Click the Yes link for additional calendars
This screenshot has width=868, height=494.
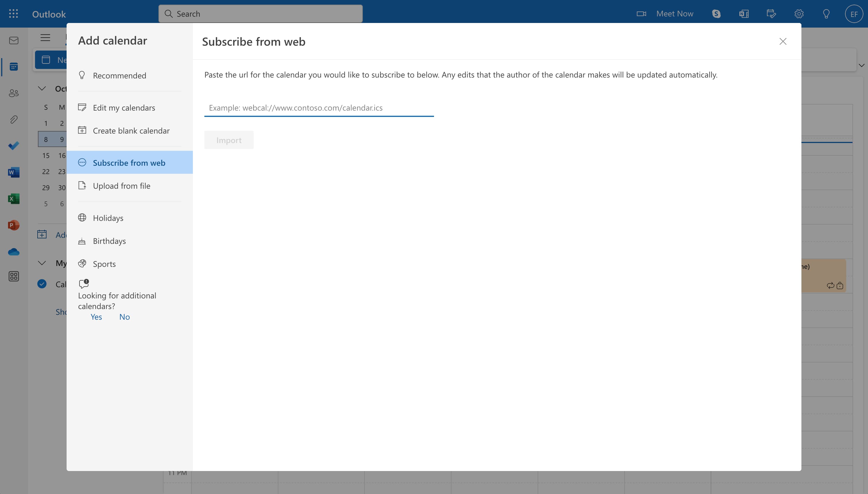(x=96, y=316)
